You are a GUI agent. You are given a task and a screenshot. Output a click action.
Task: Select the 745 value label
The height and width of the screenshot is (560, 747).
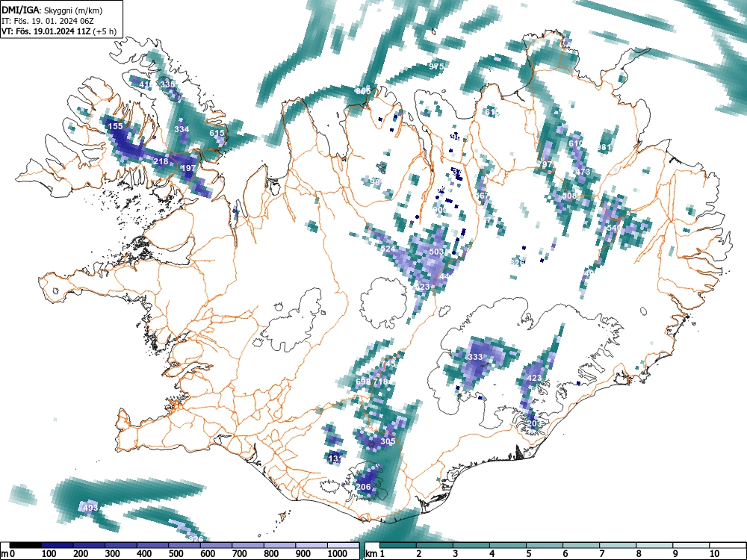coord(388,364)
